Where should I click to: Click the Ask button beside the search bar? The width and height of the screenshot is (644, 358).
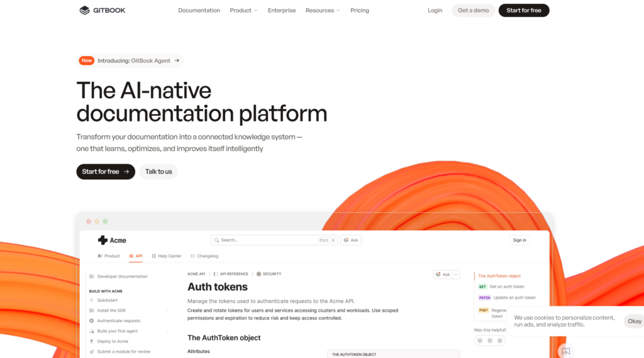click(x=351, y=240)
